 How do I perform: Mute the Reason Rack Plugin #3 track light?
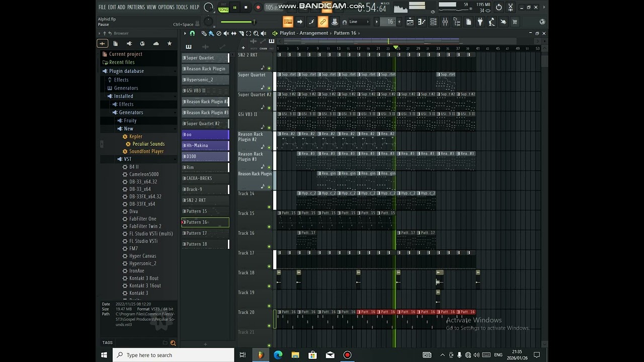[269, 167]
